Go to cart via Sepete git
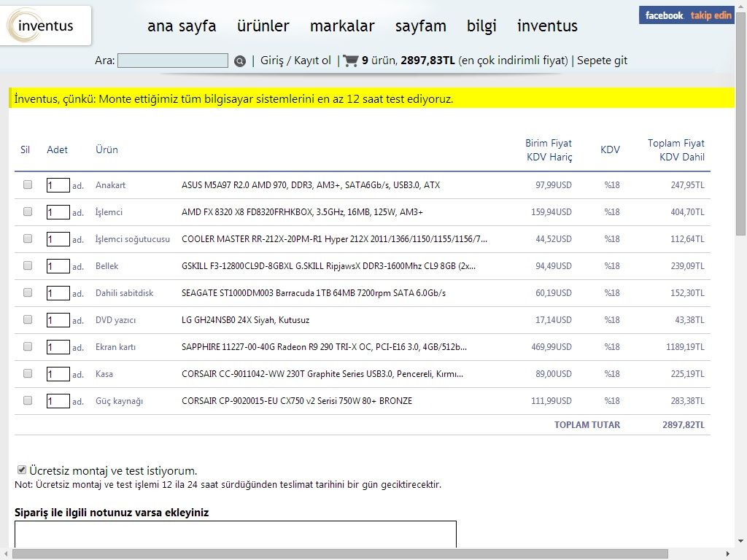Viewport: 747px width, 560px height. pyautogui.click(x=602, y=61)
